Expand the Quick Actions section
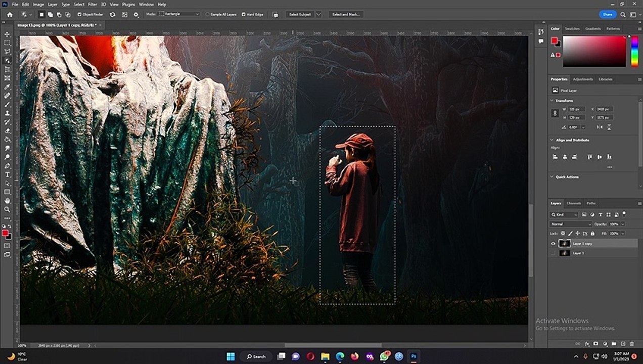 tap(552, 177)
